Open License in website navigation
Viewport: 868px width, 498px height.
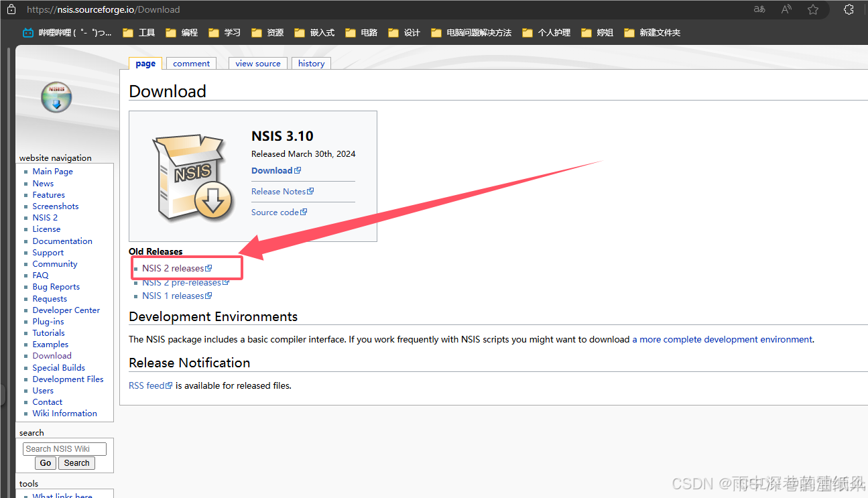pos(46,229)
